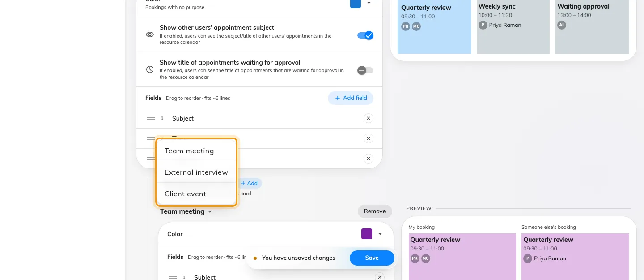Select External interview from the menu

(x=196, y=172)
